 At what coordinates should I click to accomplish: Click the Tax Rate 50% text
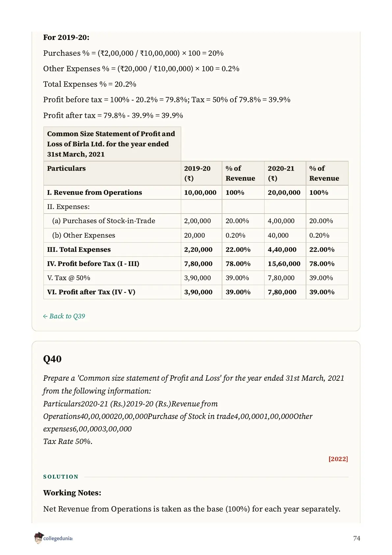[x=68, y=441]
